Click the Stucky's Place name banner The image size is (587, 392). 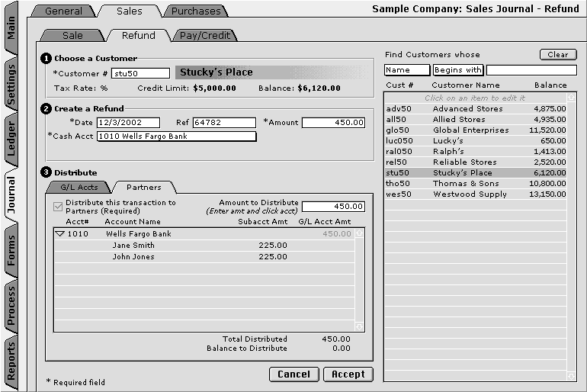(273, 72)
